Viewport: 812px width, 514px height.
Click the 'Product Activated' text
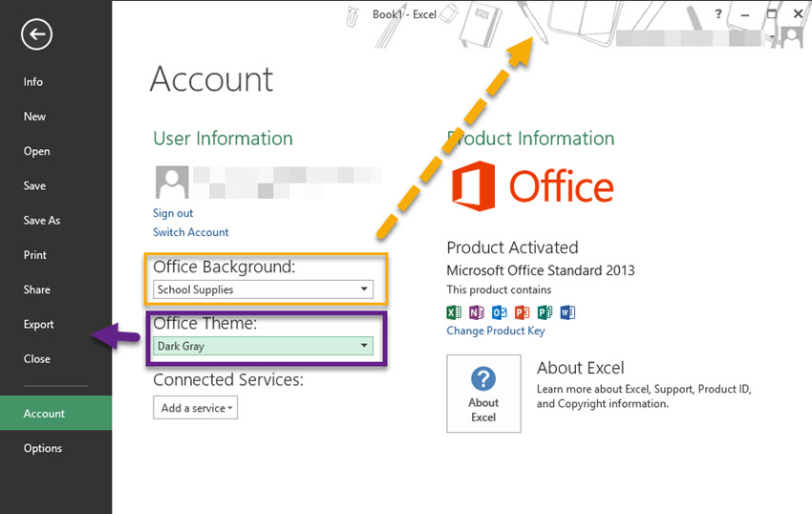(x=512, y=247)
